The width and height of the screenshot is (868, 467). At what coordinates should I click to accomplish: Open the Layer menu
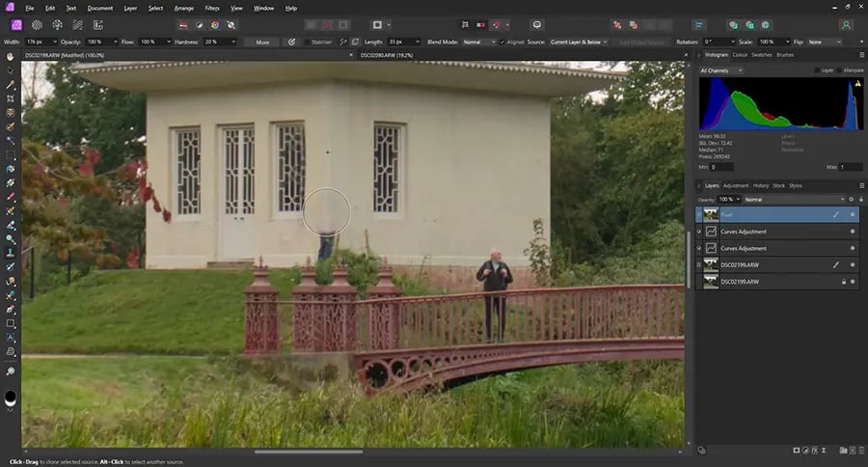coord(130,9)
